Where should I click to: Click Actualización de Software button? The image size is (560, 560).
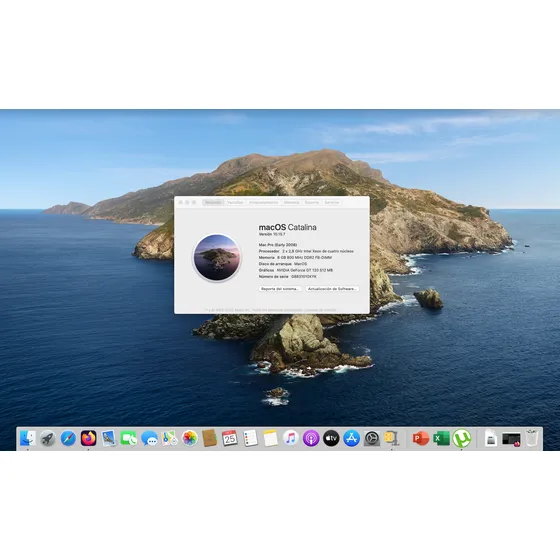(332, 289)
